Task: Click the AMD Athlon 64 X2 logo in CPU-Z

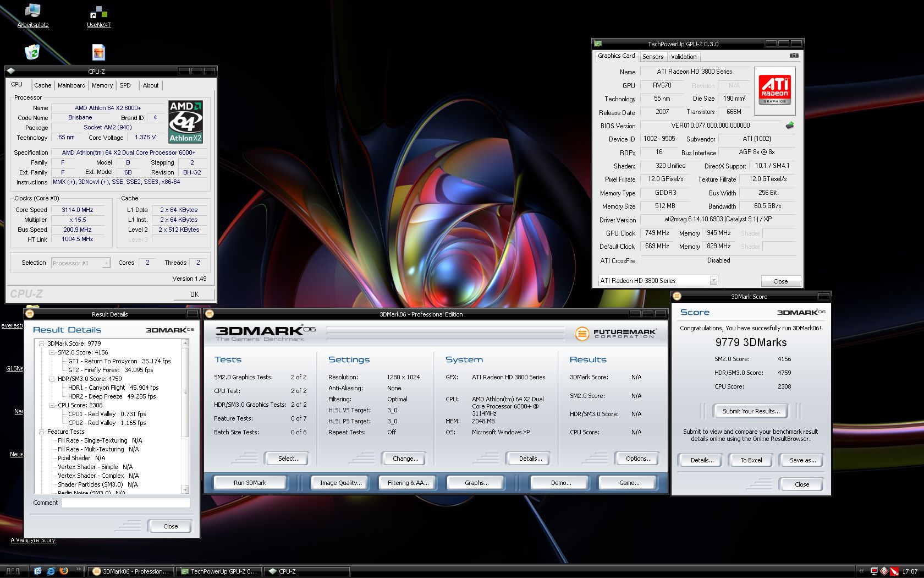Action: coord(185,122)
